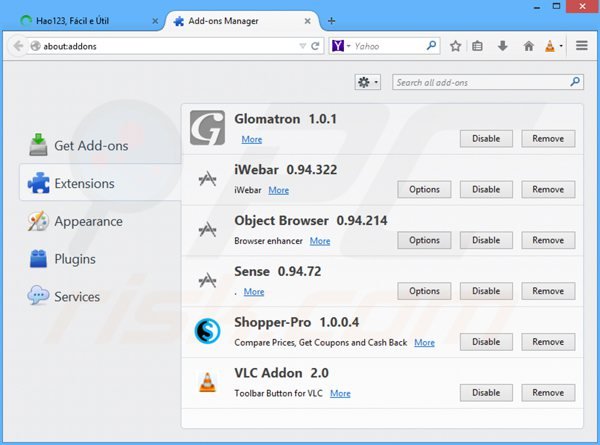
Task: Open More link for VLC Addon
Action: 340,394
